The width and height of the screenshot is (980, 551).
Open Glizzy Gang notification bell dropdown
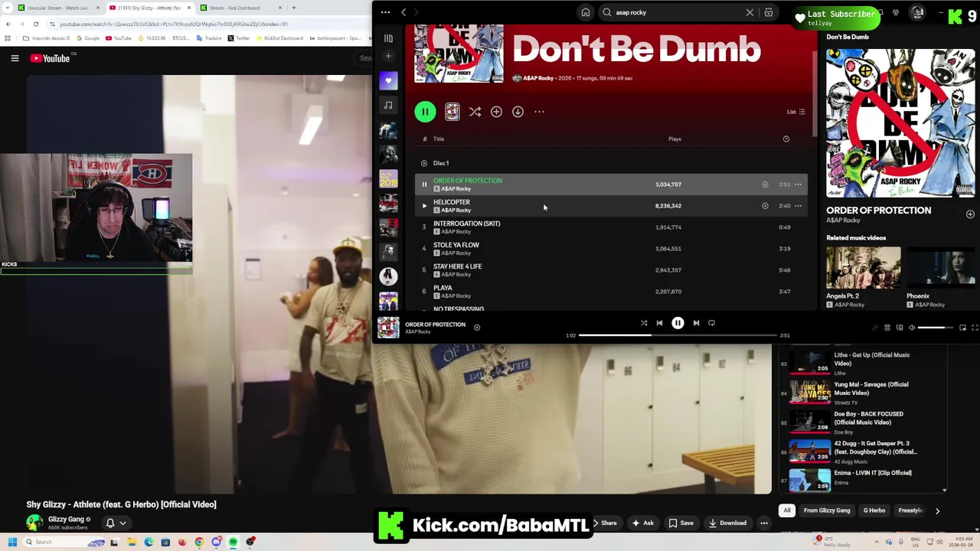tap(116, 523)
